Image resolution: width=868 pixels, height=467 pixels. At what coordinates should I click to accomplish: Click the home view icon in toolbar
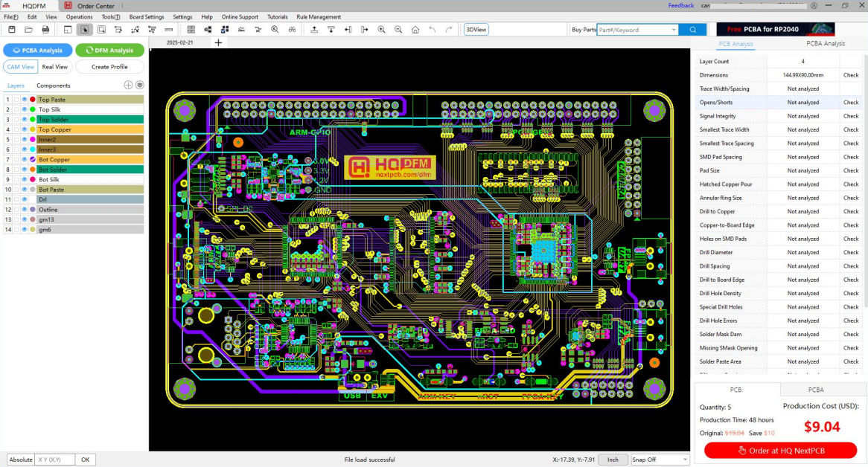415,30
